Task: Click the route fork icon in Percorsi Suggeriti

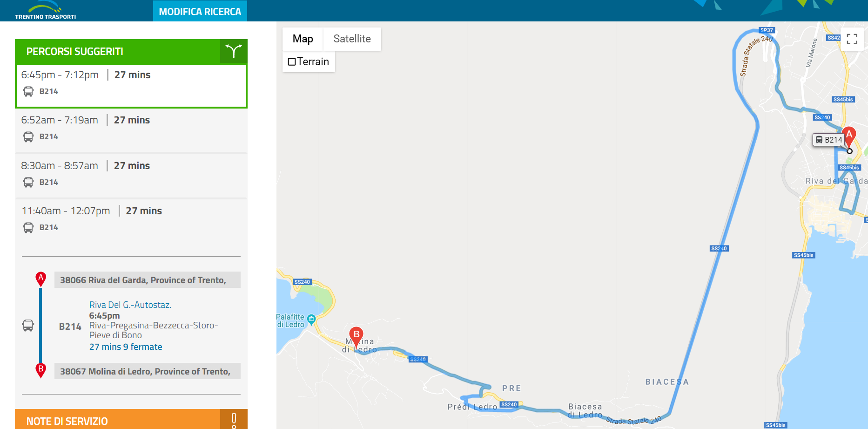Action: click(234, 51)
